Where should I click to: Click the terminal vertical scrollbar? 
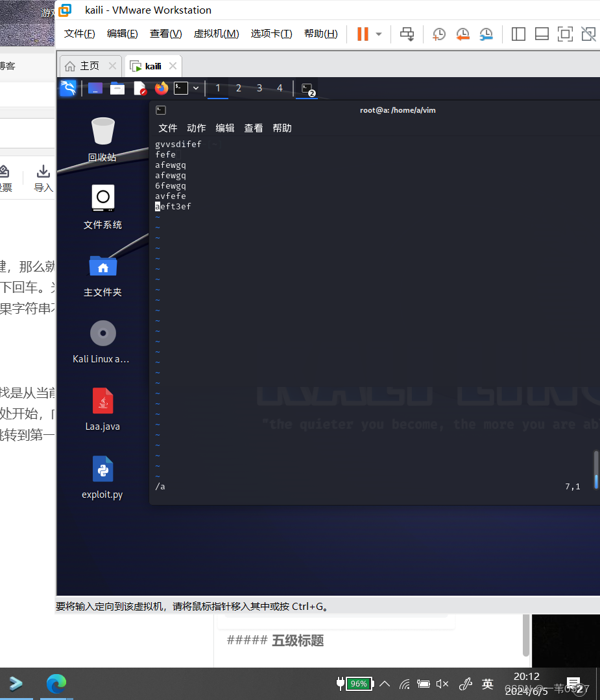point(596,470)
